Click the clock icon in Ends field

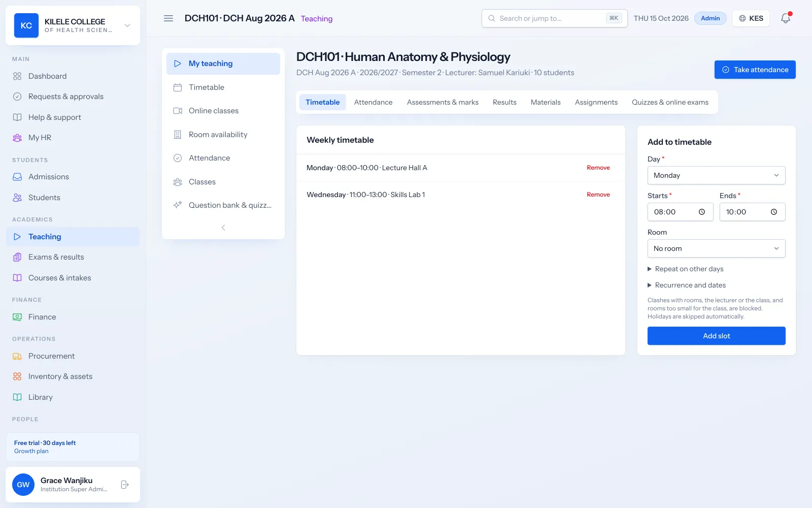774,212
